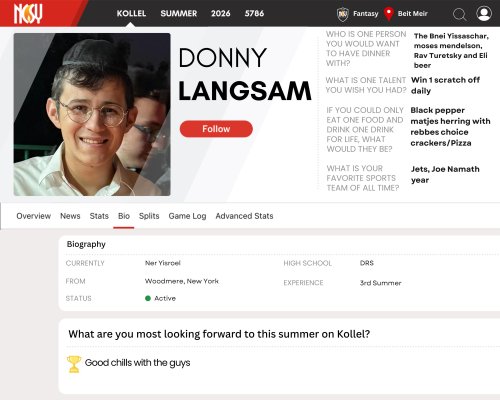Open the Advanced Stats tab
Image resolution: width=500 pixels, height=400 pixels.
click(244, 216)
